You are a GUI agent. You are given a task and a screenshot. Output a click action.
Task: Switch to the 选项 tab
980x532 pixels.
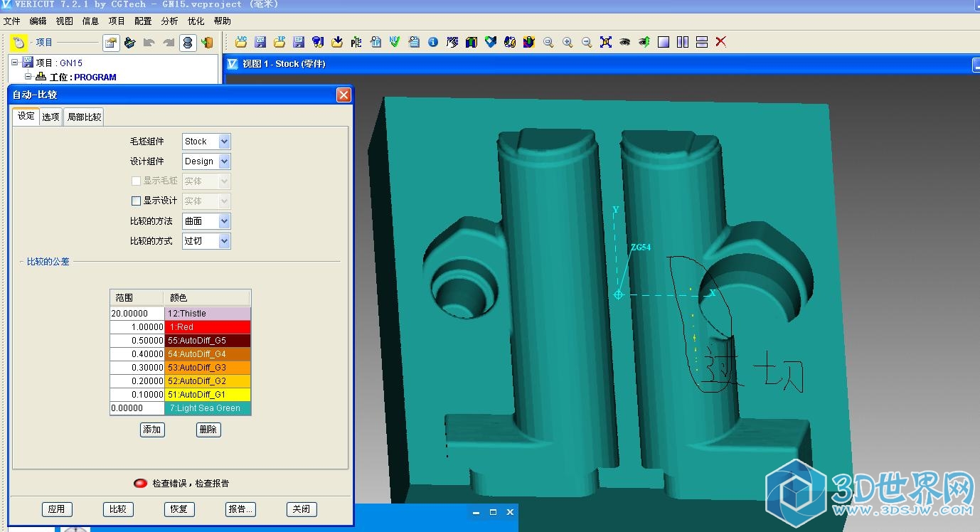tap(51, 117)
